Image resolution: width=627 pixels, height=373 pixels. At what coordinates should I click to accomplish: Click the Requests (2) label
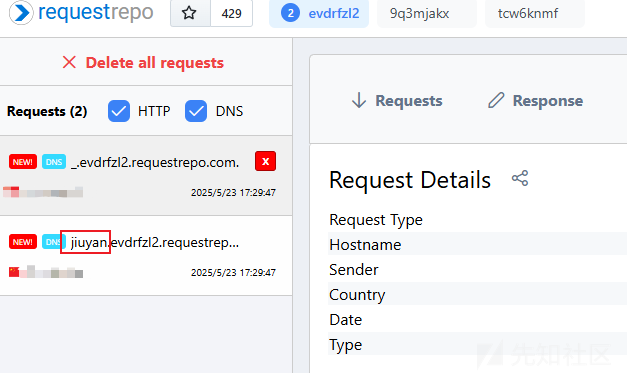47,111
